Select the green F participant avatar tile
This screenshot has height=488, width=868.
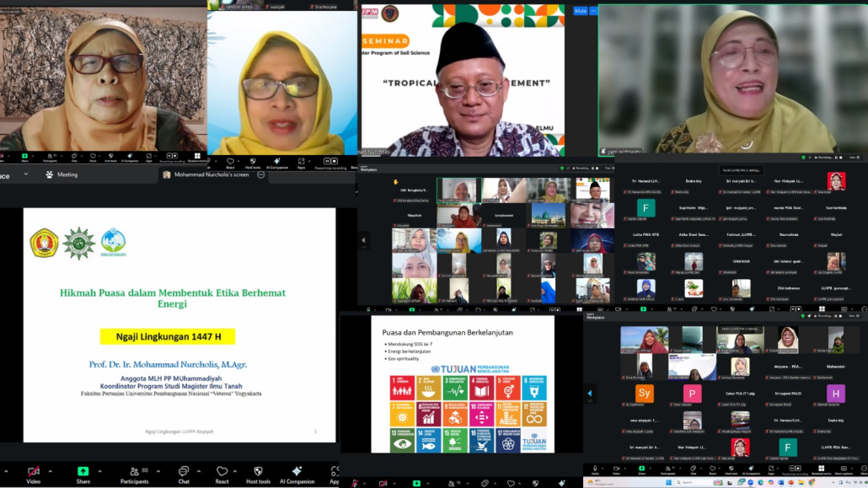pyautogui.click(x=646, y=207)
